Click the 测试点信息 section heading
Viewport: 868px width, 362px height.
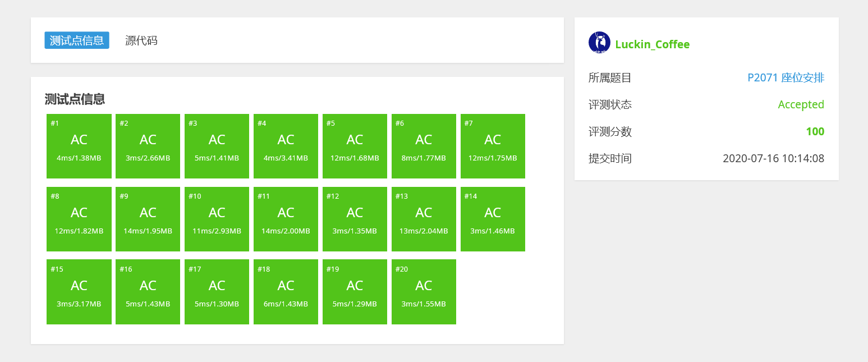pyautogui.click(x=75, y=99)
